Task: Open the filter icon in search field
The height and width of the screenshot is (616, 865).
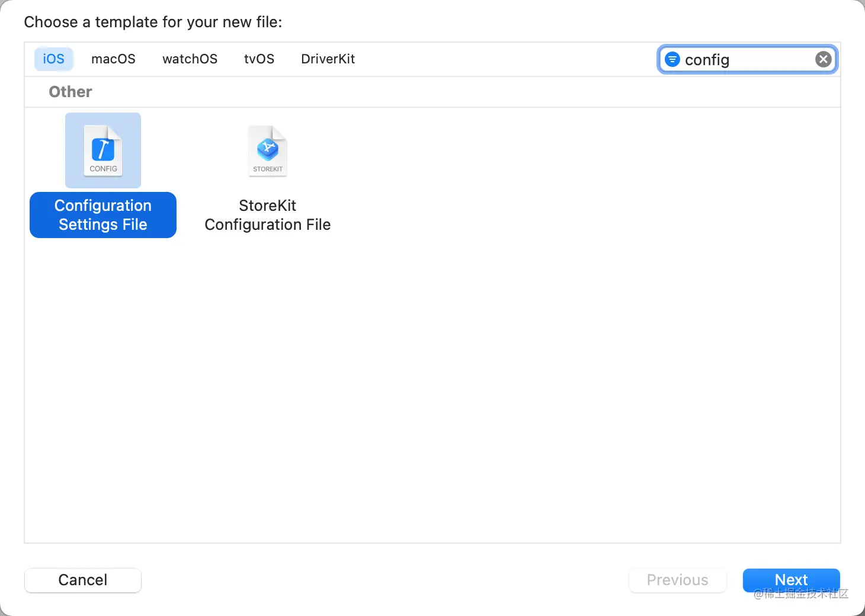Action: 672,59
